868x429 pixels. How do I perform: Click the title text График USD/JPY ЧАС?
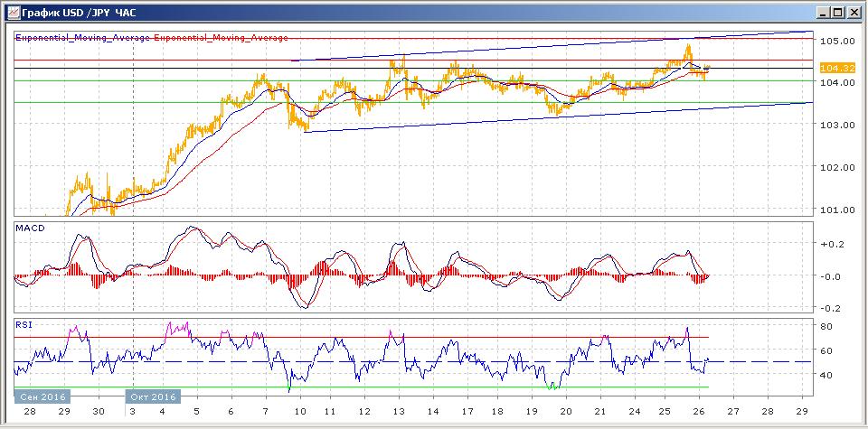[x=80, y=12]
